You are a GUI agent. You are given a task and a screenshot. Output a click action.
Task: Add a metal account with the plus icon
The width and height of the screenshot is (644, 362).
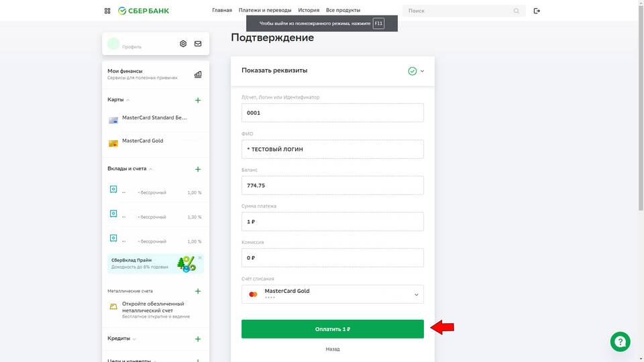click(198, 291)
